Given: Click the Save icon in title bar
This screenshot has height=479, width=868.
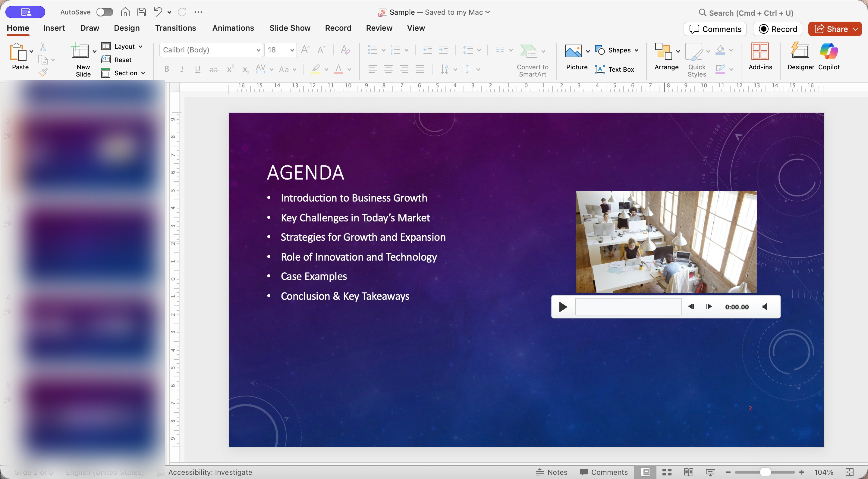Looking at the screenshot, I should pos(142,12).
